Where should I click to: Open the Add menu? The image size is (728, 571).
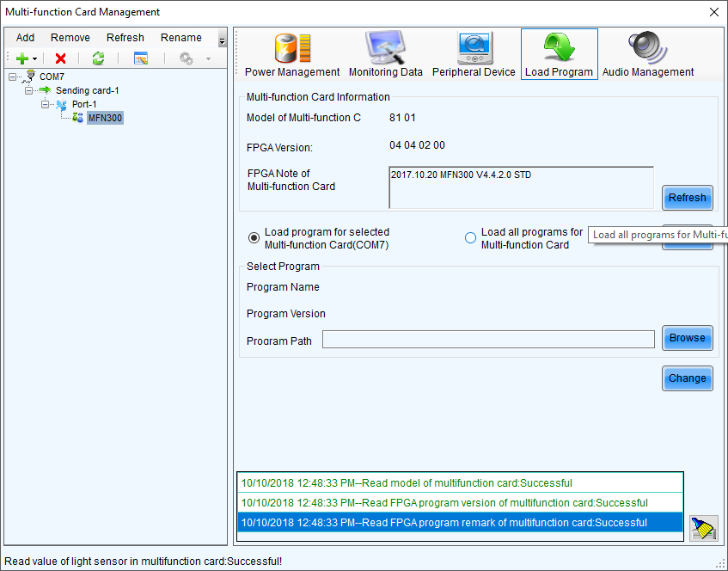(x=24, y=37)
